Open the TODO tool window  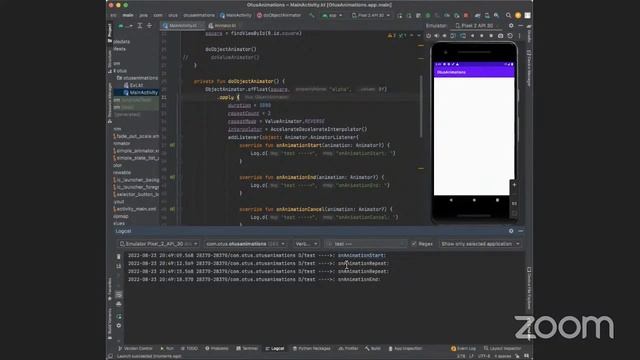(x=189, y=348)
